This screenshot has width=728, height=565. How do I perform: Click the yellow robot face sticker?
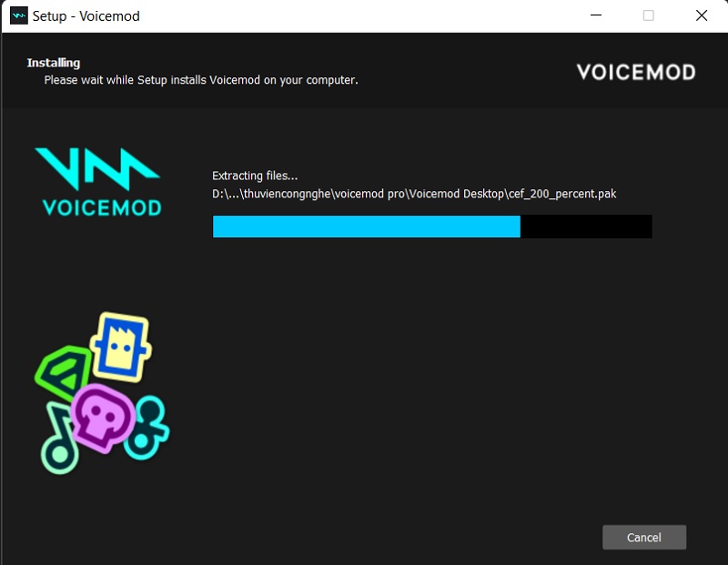[x=121, y=347]
